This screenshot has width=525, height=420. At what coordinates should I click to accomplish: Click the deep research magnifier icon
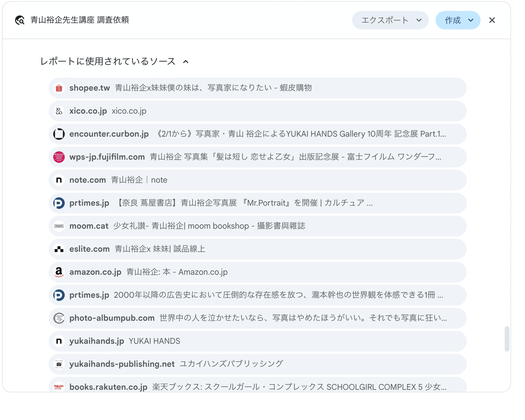tap(20, 21)
